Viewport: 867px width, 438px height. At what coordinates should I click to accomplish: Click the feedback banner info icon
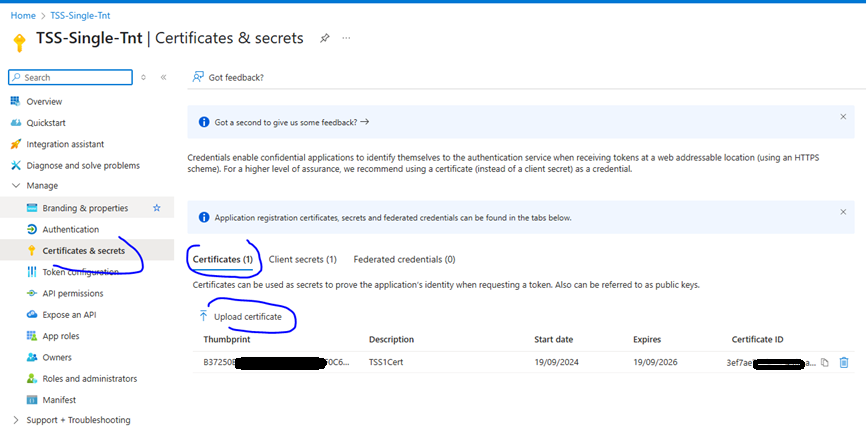(204, 122)
